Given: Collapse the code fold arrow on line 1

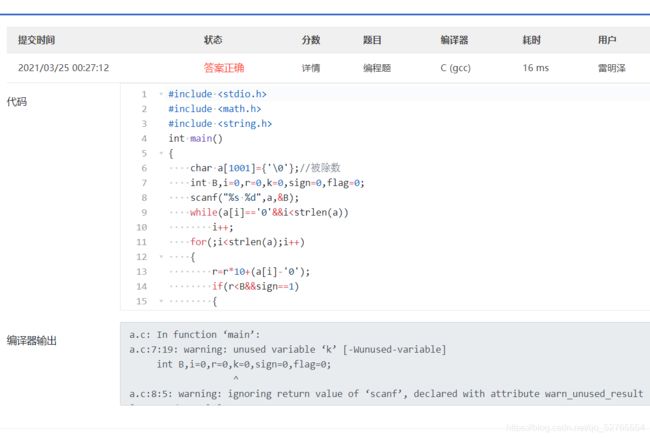Looking at the screenshot, I should coord(161,94).
